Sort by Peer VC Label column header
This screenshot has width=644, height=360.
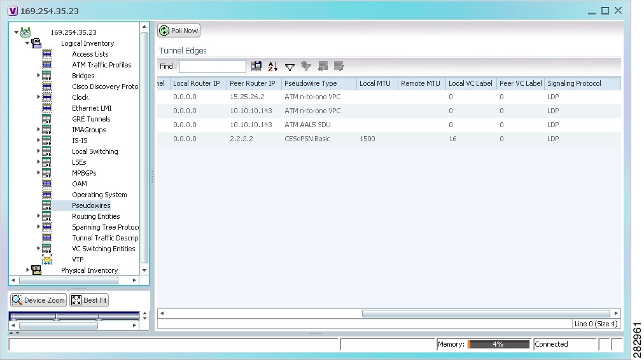click(521, 83)
